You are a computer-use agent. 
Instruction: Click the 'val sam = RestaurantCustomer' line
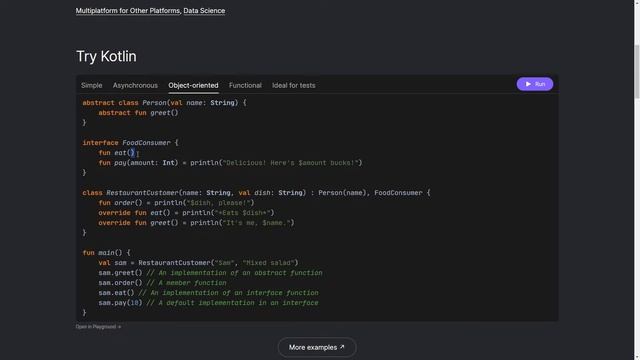198,263
